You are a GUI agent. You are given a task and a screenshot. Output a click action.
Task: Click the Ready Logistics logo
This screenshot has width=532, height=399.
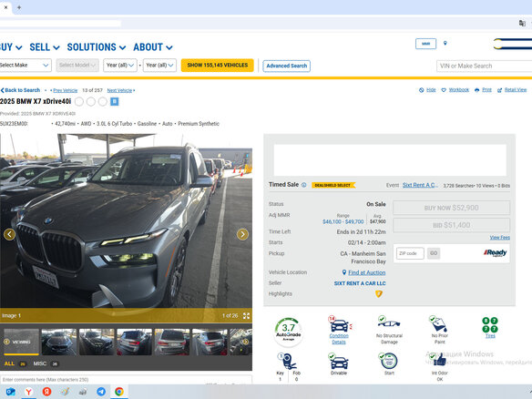(495, 253)
